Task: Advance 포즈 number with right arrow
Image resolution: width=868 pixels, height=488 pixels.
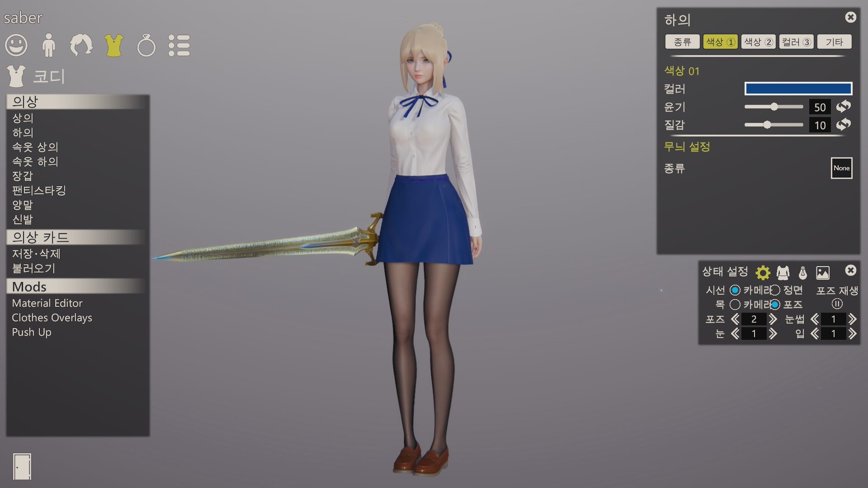Action: coord(773,319)
